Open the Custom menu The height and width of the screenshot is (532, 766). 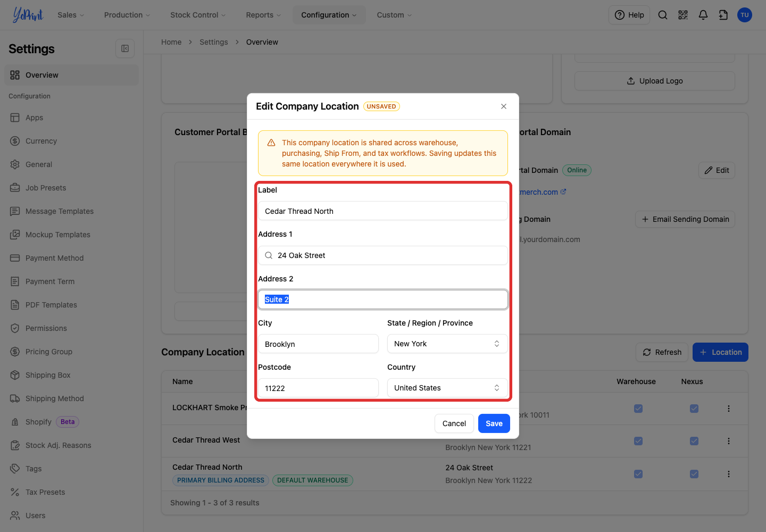(394, 15)
